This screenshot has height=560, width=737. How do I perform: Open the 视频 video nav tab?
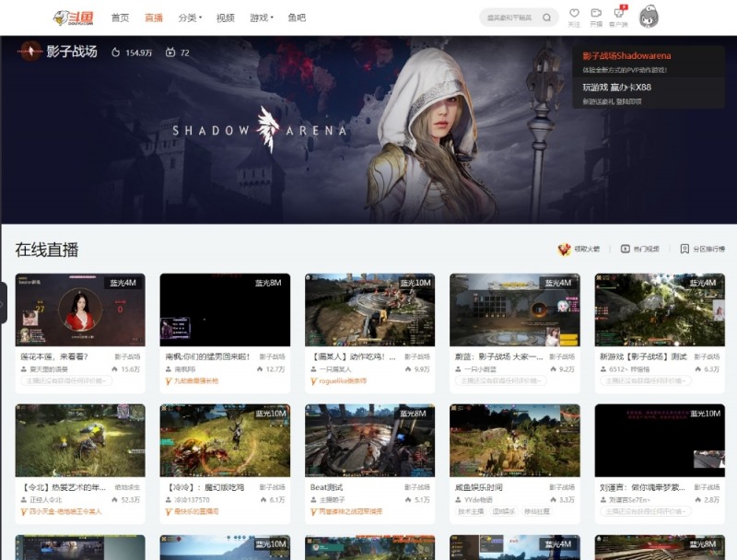pyautogui.click(x=225, y=17)
